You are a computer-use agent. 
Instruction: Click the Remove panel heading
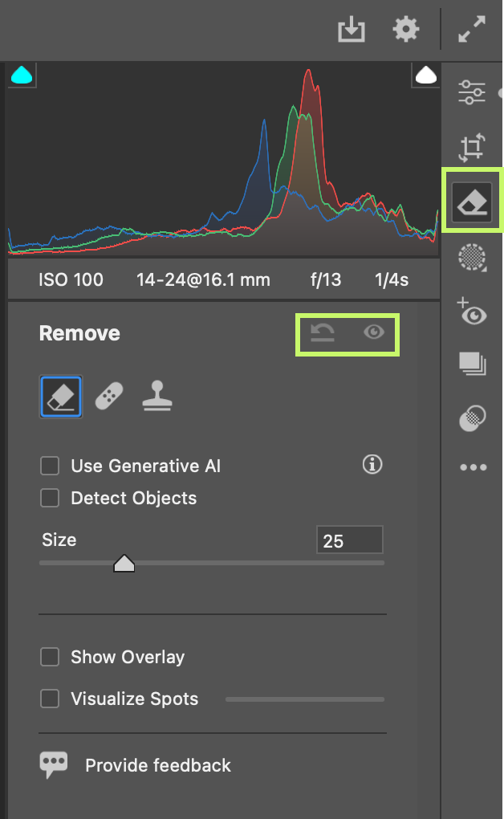tap(79, 333)
